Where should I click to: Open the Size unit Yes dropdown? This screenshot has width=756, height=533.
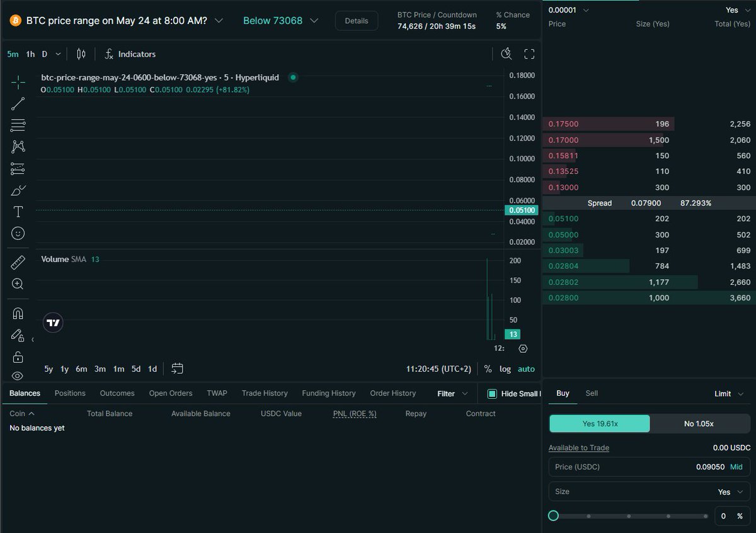tap(731, 492)
